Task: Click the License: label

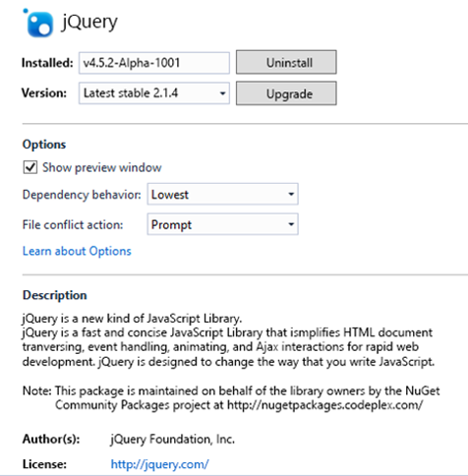Action: coord(44,464)
